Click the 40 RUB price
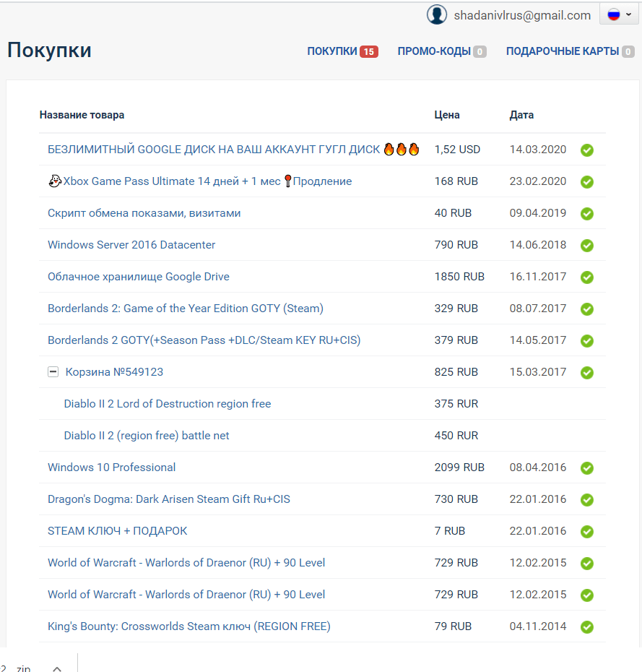Viewport: 642px width, 672px height. coord(453,213)
